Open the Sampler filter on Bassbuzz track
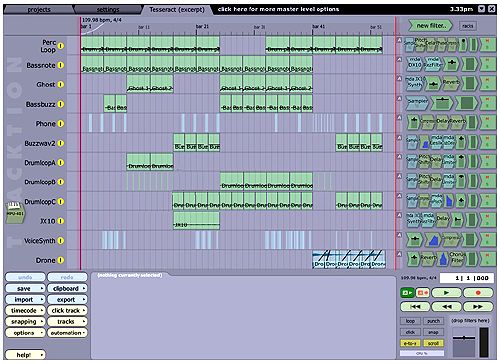This screenshot has width=500, height=364. [x=417, y=103]
